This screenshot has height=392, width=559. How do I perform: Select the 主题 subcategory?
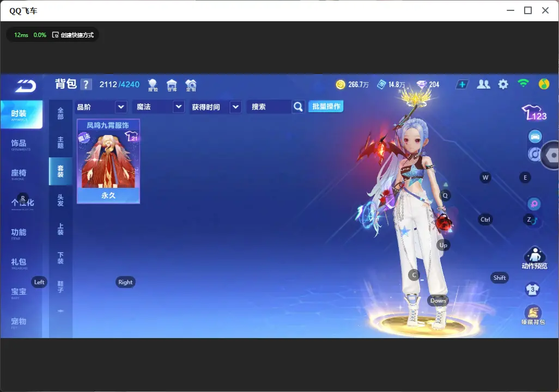coord(60,143)
